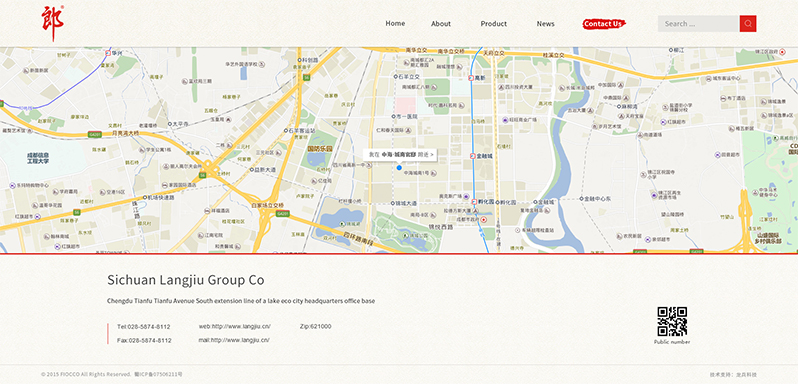Open the News menu item
Screen dimensions: 798x384
546,23
